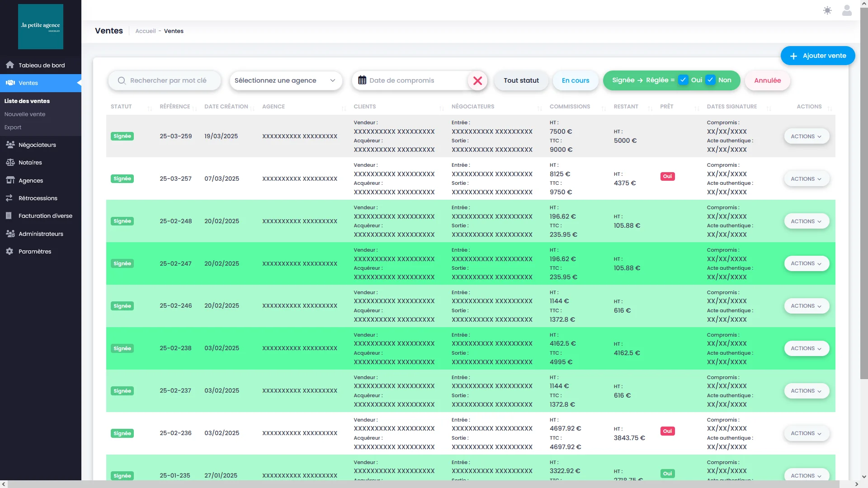Sort by the COMMISSIONS column arrows

(x=604, y=108)
